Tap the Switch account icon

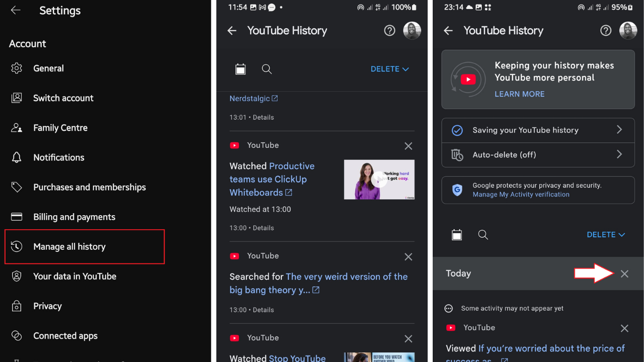[16, 98]
